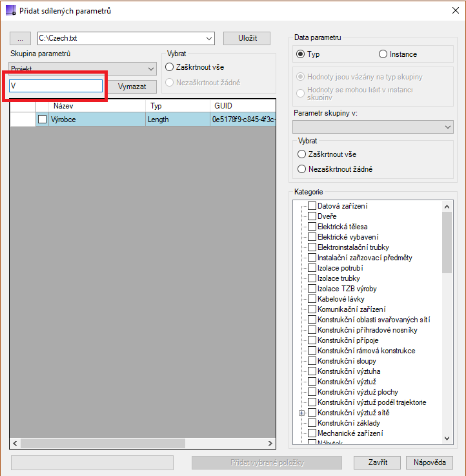Check the Izolace potrubí category
This screenshot has width=466, height=476.
312,268
